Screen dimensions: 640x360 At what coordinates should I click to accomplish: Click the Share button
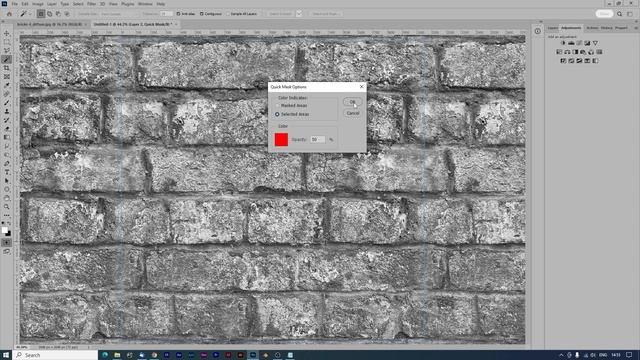[604, 13]
